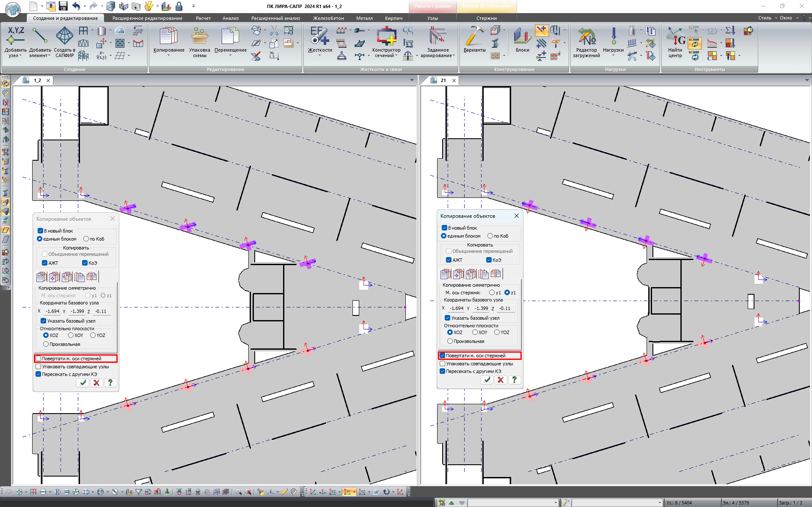Enable Повертати м. оси стержней in left dialog
Screen dimensions: 812x507
(x=39, y=359)
